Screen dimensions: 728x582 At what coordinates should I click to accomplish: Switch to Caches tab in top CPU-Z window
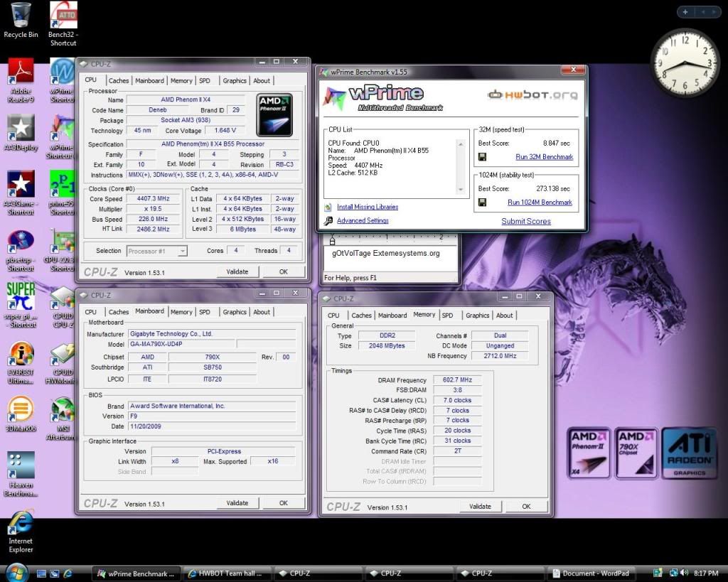click(119, 81)
